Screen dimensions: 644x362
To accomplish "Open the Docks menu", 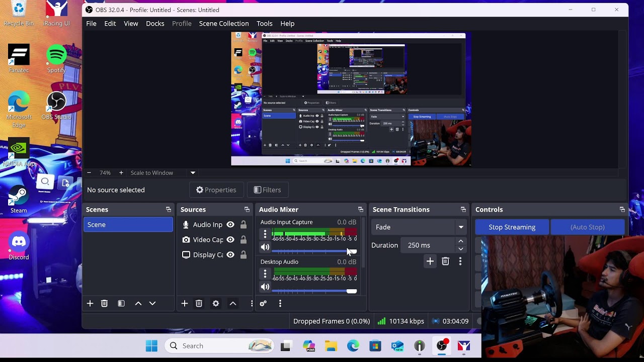I will click(155, 24).
